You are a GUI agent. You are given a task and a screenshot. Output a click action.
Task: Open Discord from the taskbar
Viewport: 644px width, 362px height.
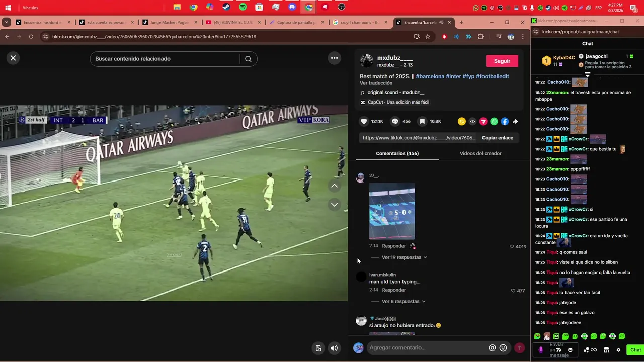coord(292,7)
